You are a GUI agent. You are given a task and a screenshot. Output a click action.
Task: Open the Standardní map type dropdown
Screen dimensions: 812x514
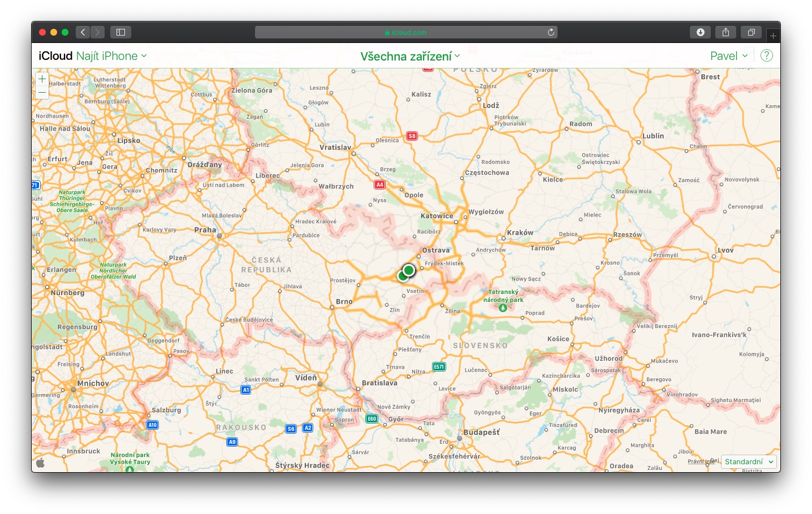[x=749, y=461]
